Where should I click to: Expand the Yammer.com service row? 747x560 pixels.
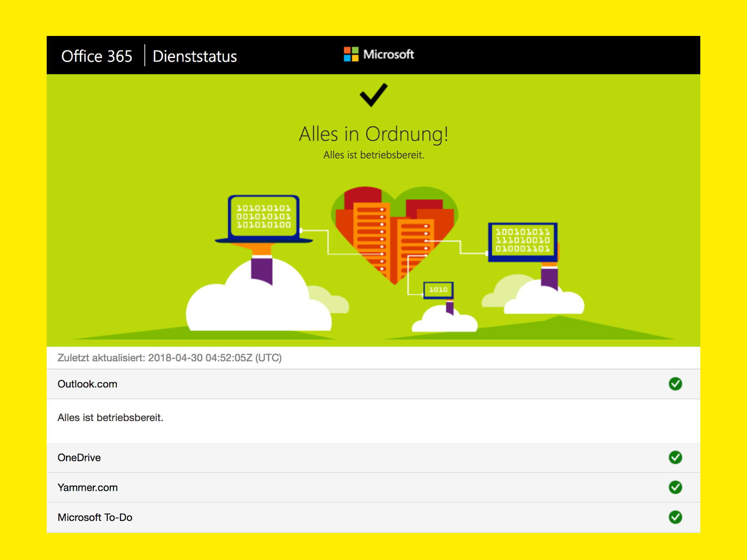[373, 487]
